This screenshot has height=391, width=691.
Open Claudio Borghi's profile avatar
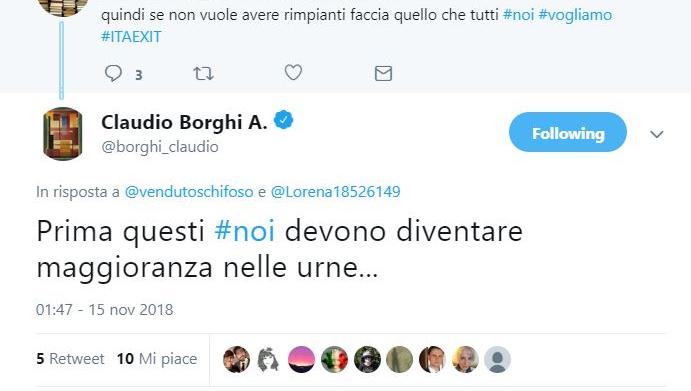pyautogui.click(x=62, y=134)
